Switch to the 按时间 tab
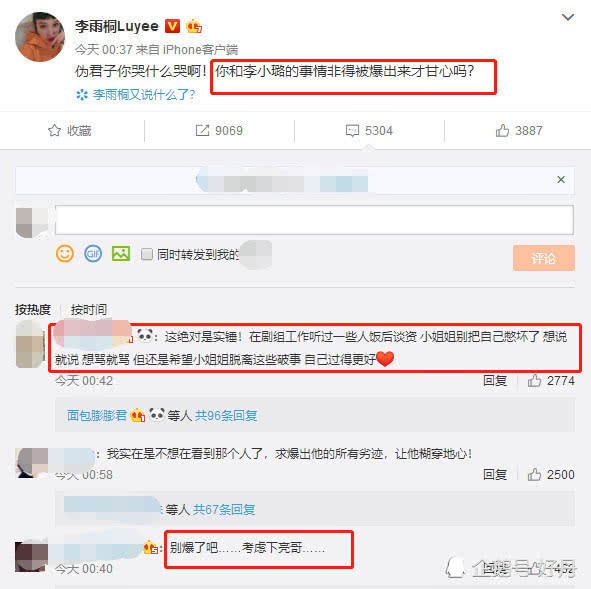 coord(89,309)
